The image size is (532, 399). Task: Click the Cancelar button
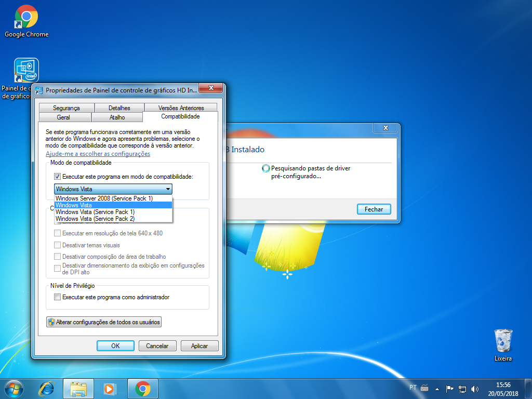coord(157,345)
